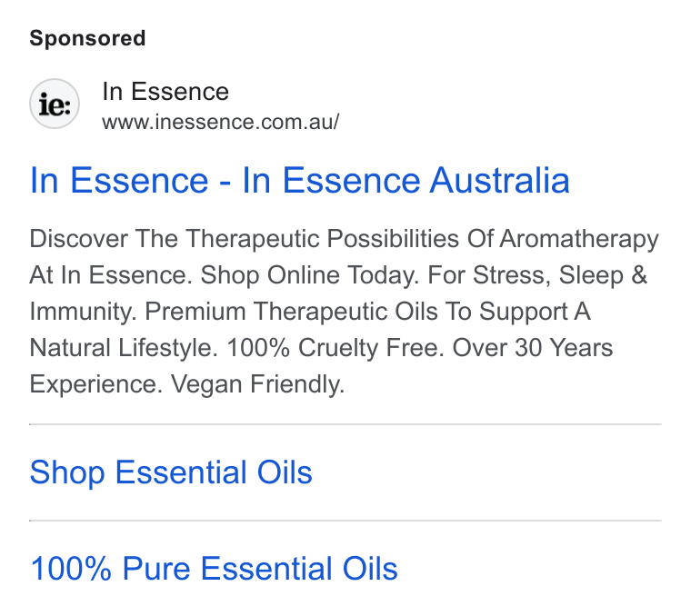Click the round ie: logo icon

tap(55, 104)
